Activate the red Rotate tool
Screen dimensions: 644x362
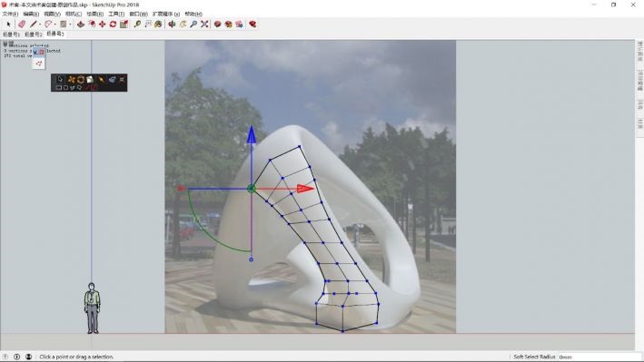pos(113,24)
